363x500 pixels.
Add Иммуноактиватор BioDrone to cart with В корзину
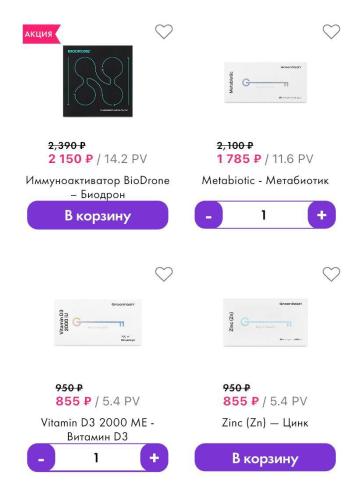pos(98,215)
